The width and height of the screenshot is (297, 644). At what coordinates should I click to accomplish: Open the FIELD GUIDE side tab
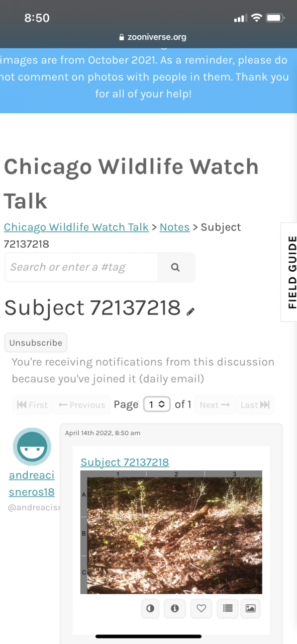289,272
